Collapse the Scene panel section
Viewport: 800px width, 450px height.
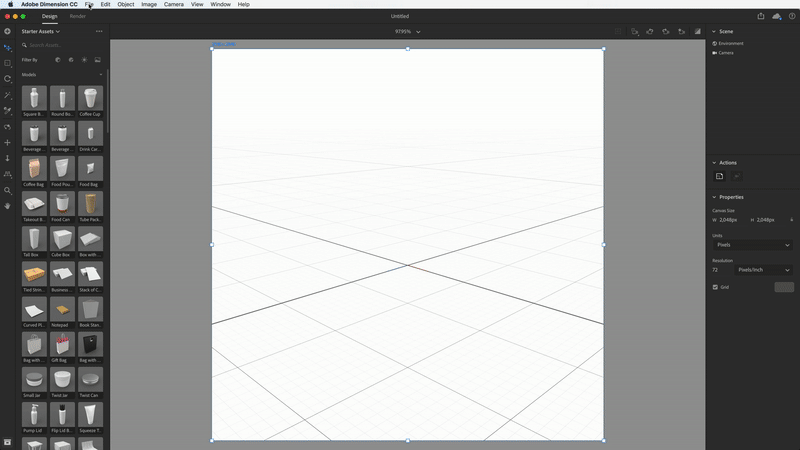[x=714, y=31]
